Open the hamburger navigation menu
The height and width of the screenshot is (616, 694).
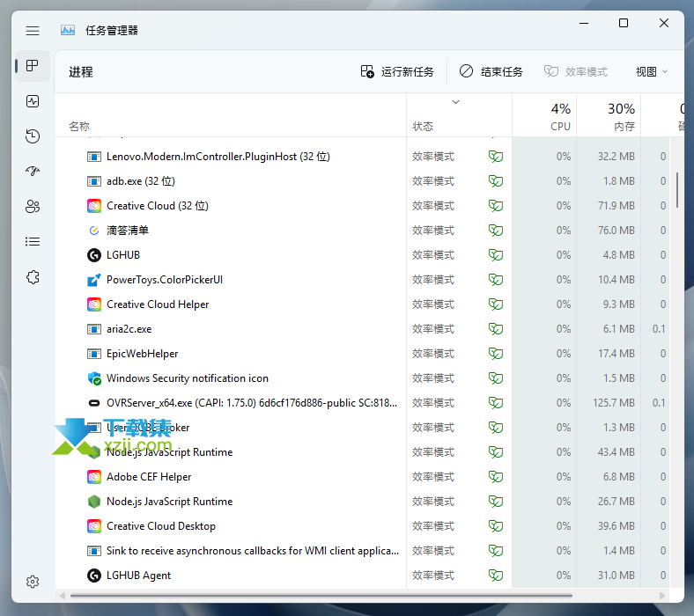pyautogui.click(x=33, y=31)
